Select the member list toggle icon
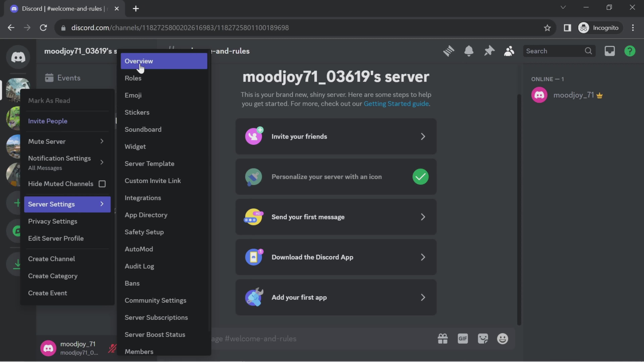 pos(509,51)
